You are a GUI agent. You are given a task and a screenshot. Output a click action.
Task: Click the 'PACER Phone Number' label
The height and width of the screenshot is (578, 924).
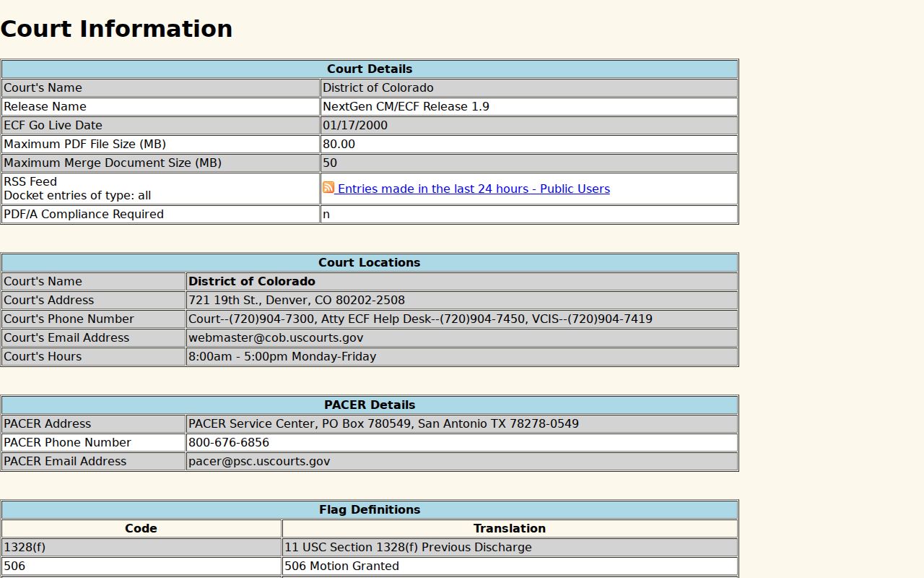coord(67,443)
